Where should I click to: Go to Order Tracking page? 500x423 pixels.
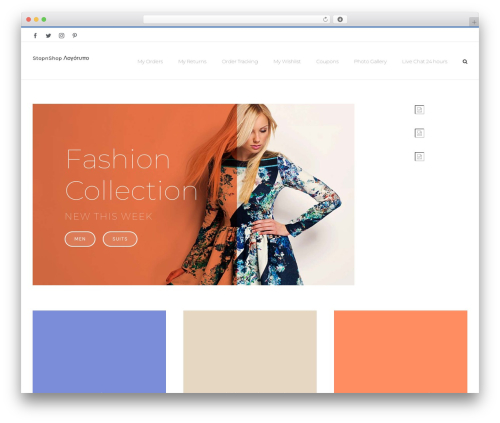click(240, 62)
